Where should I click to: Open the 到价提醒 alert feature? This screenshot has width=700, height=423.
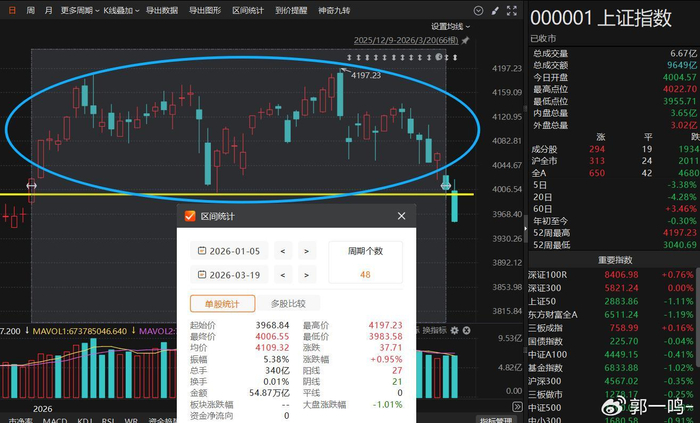(291, 10)
